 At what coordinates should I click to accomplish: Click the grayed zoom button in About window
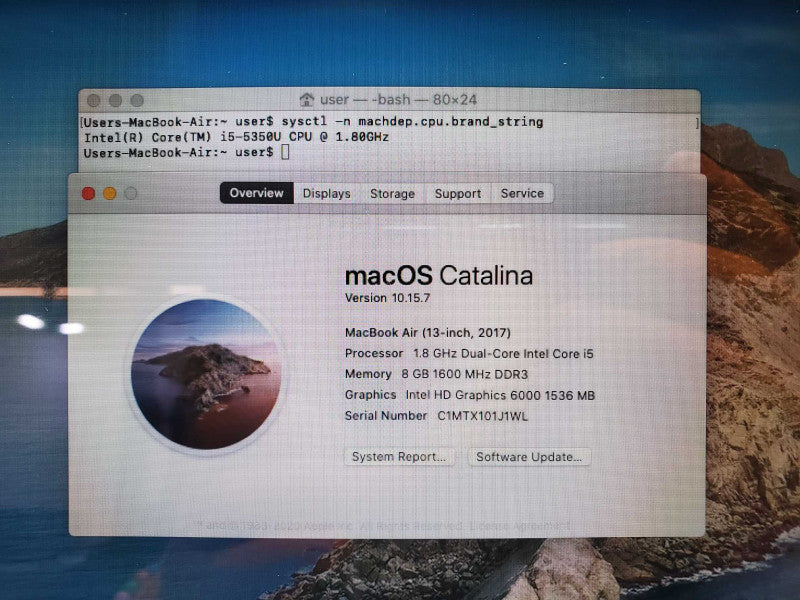(131, 193)
